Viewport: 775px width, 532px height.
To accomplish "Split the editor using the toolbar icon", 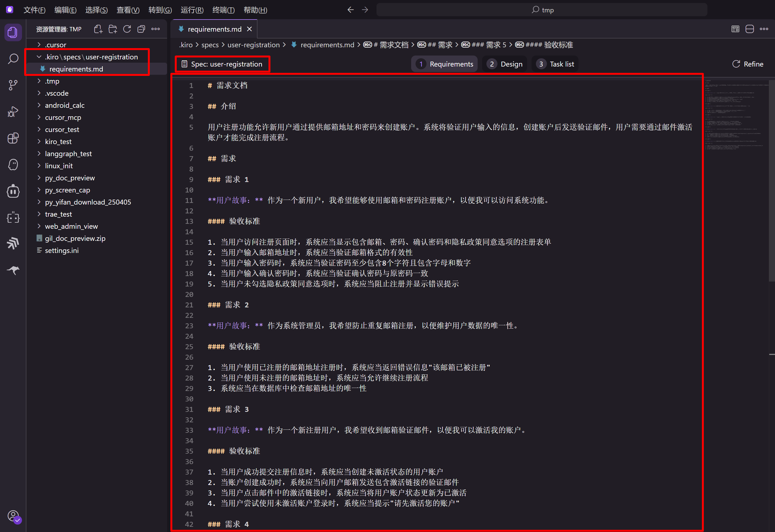I will pyautogui.click(x=749, y=29).
